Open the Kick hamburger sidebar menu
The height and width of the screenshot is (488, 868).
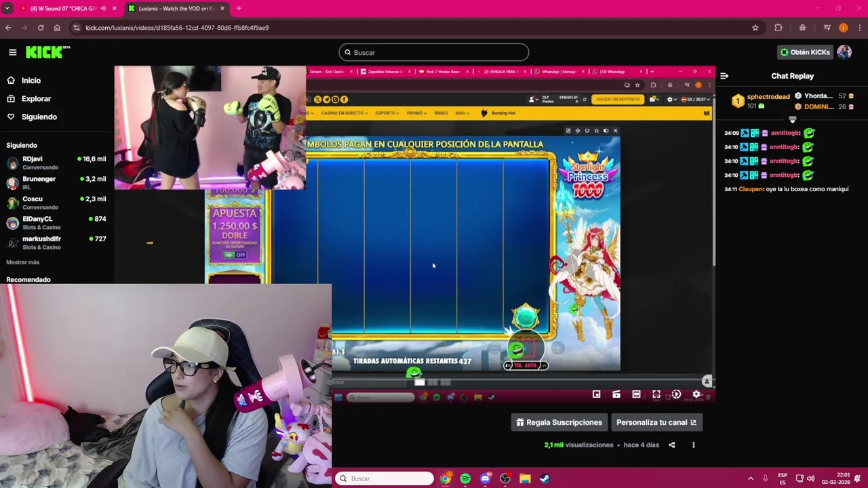click(x=12, y=52)
